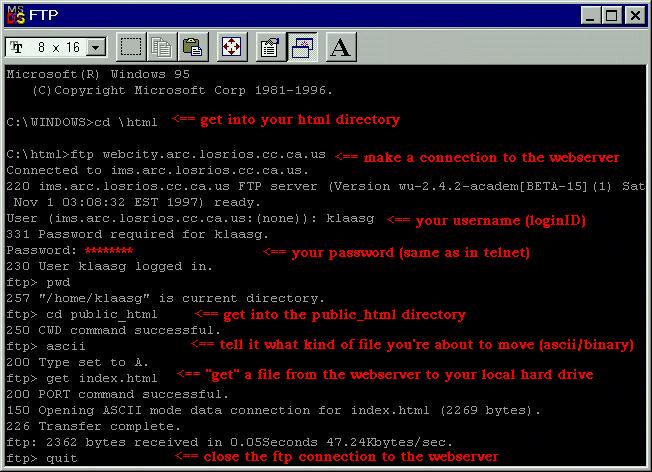Click the 'User (ims.arc.losrios.cc.ca.us:(none)): klaasg' line
This screenshot has width=652, height=472.
[x=190, y=218]
